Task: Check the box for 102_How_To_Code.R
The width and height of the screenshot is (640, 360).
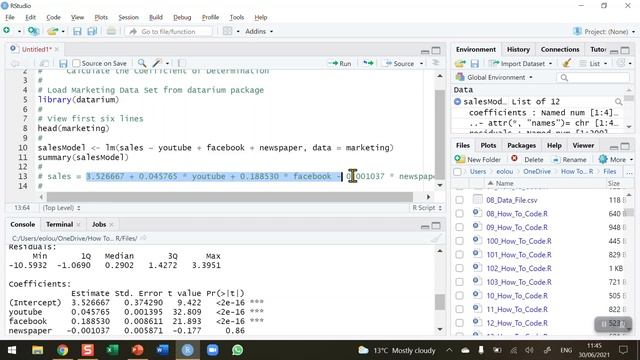Action: coord(460,269)
